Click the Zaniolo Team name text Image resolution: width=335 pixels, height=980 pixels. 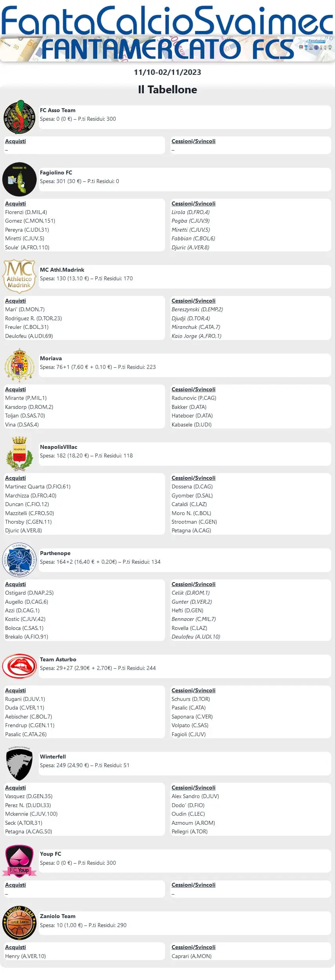(x=58, y=916)
